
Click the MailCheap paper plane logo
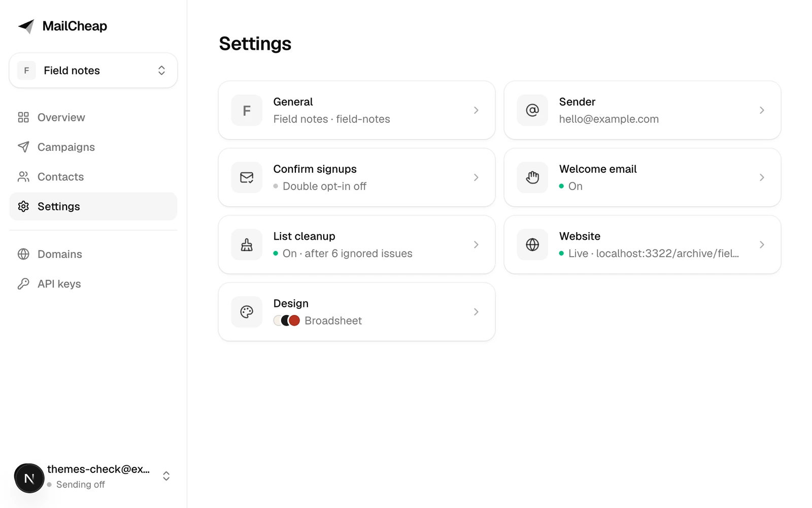coord(26,26)
